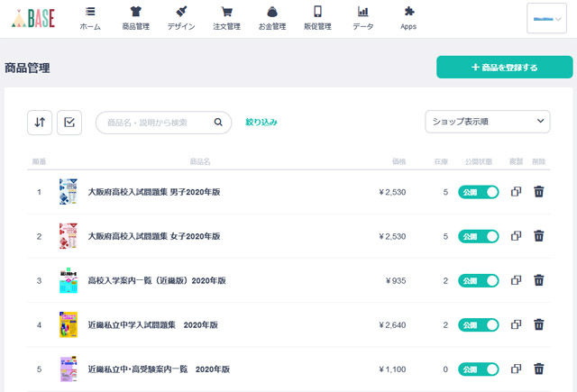
Task: Click the search magnifier icon
Action: [218, 122]
